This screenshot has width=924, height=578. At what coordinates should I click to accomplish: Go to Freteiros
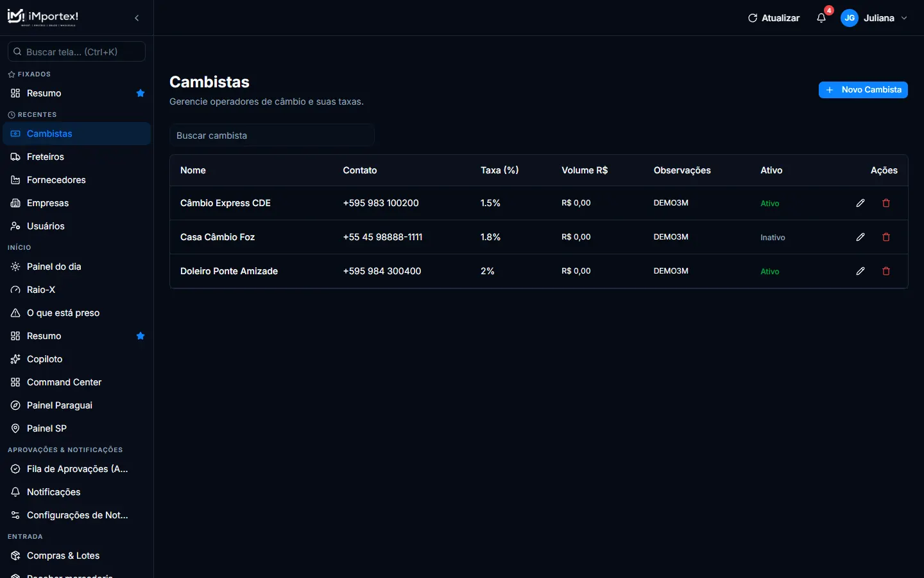[77, 157]
